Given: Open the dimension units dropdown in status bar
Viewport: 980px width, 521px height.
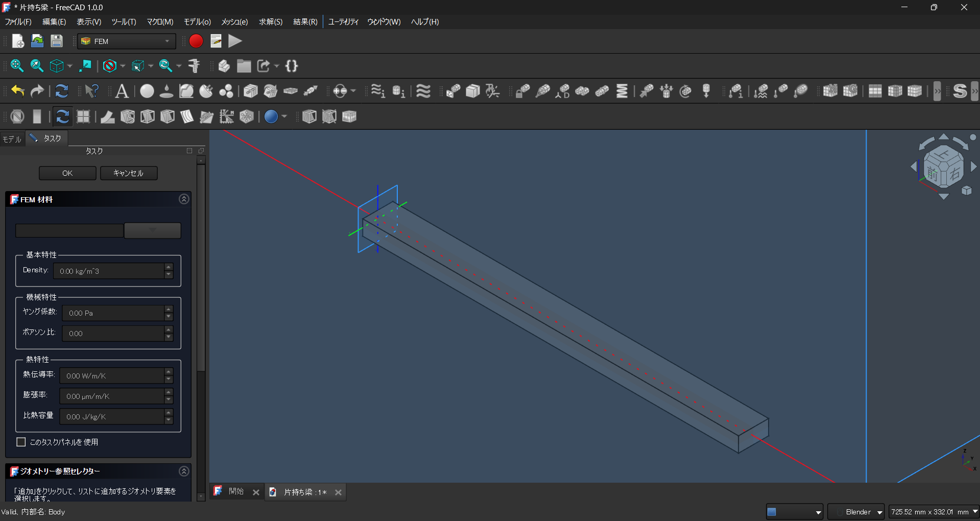Looking at the screenshot, I should pos(933,512).
